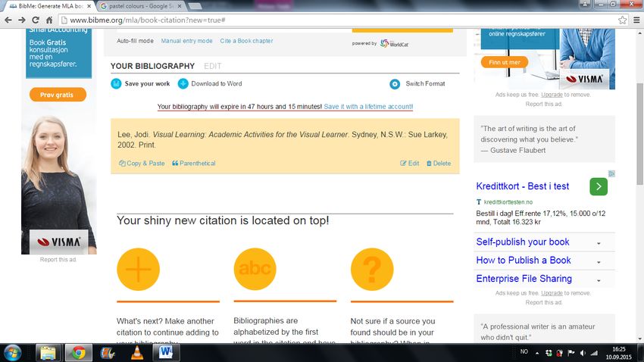Select the EDIT bibliography tab
Viewport: 644px width, 362px height.
213,66
